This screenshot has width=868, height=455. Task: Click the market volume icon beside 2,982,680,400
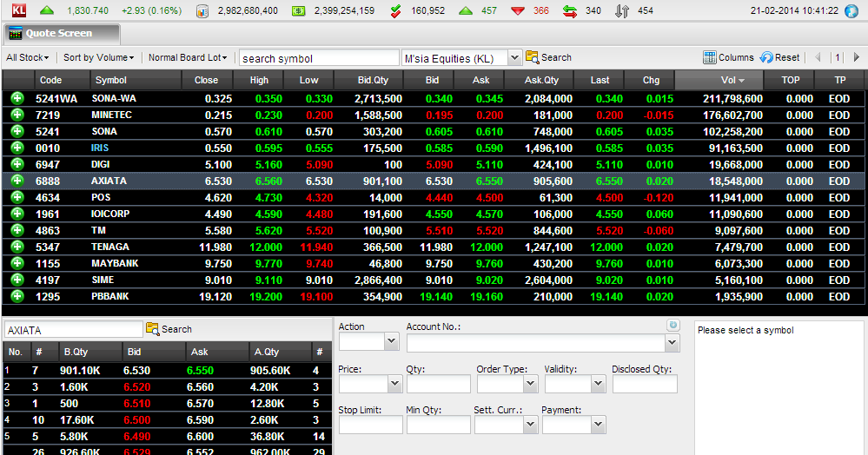[x=202, y=10]
